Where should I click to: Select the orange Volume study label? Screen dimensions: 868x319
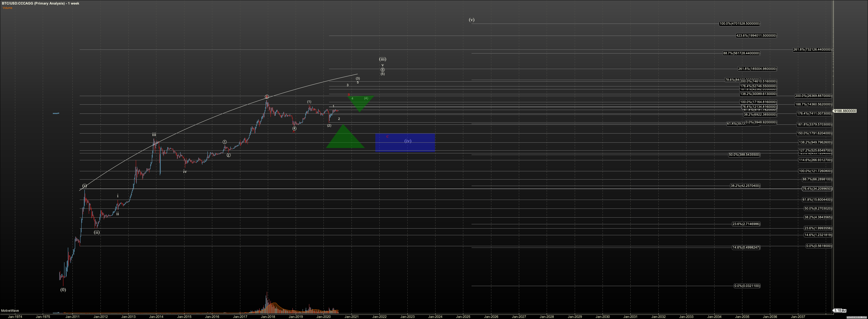tap(7, 8)
